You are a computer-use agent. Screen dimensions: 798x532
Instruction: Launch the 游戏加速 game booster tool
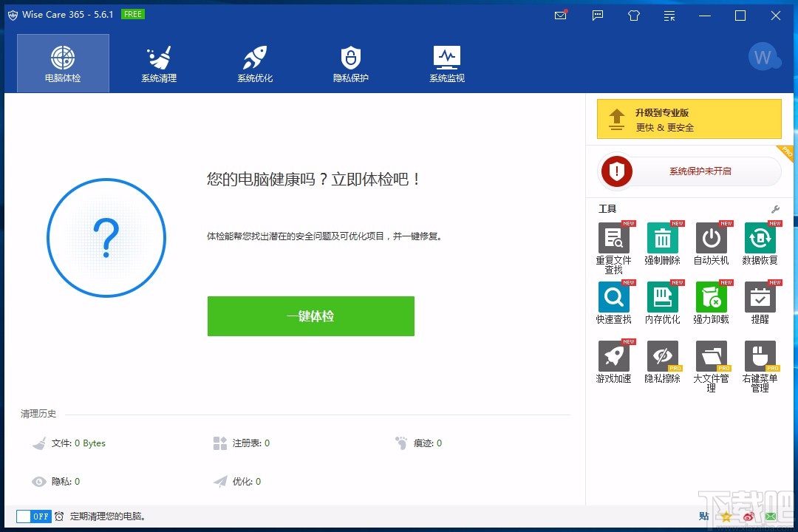(x=614, y=363)
